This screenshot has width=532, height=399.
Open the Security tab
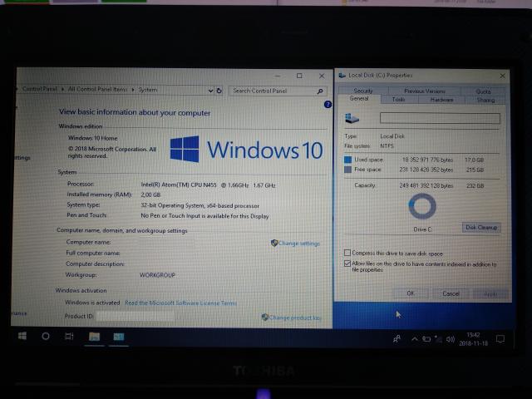[363, 91]
